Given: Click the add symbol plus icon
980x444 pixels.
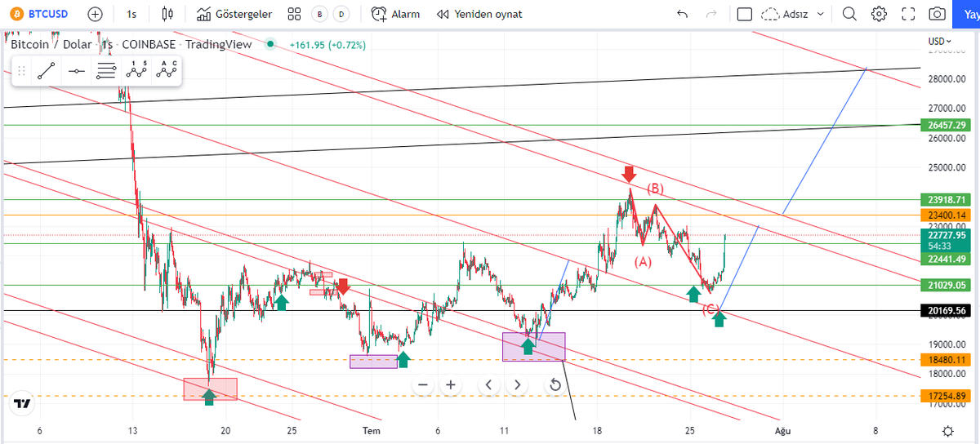Looking at the screenshot, I should coord(96,14).
